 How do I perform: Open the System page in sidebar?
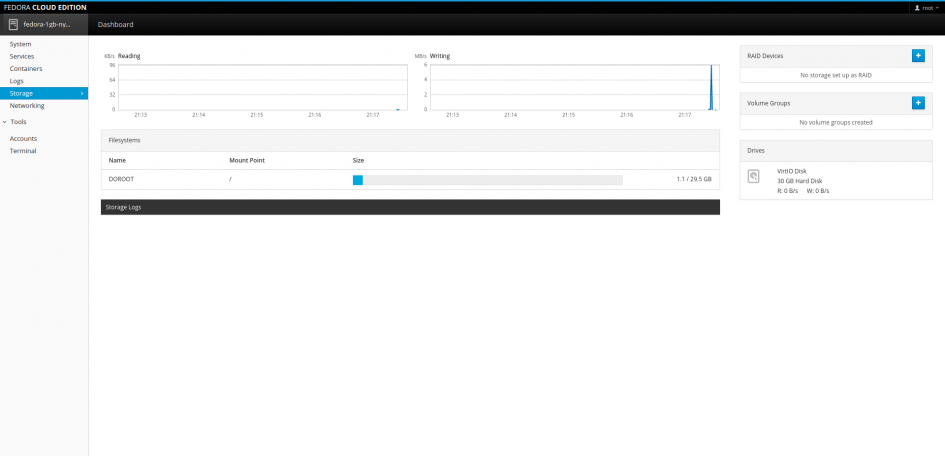pos(20,44)
